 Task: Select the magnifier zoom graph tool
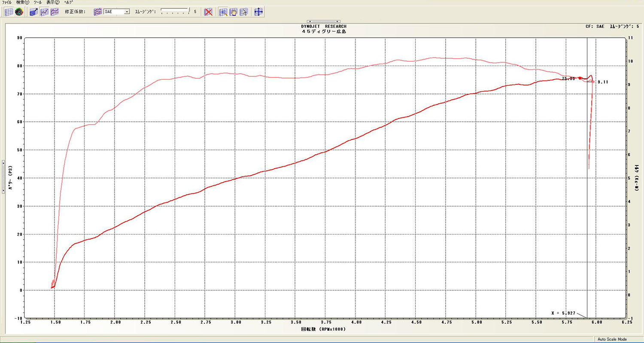[223, 12]
